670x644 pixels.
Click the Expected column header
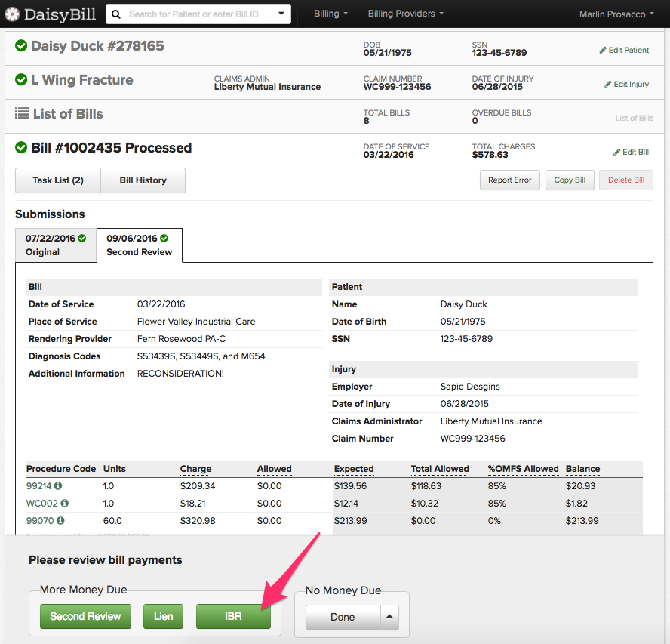(354, 469)
